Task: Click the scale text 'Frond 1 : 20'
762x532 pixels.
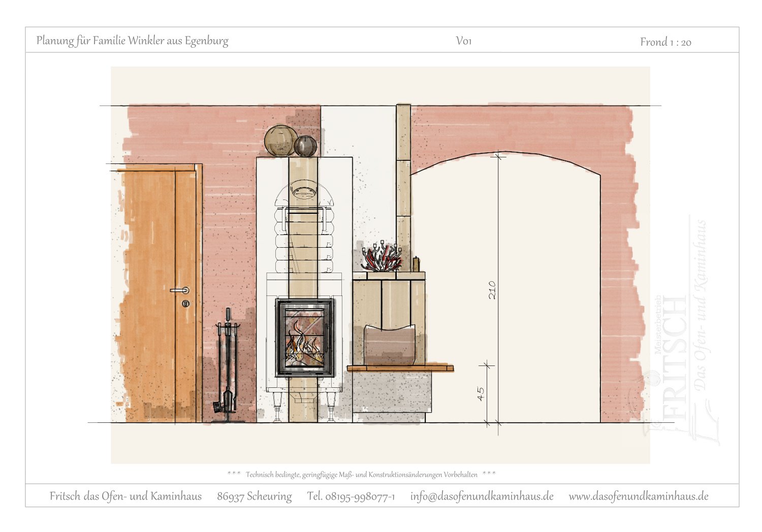Action: coord(665,42)
